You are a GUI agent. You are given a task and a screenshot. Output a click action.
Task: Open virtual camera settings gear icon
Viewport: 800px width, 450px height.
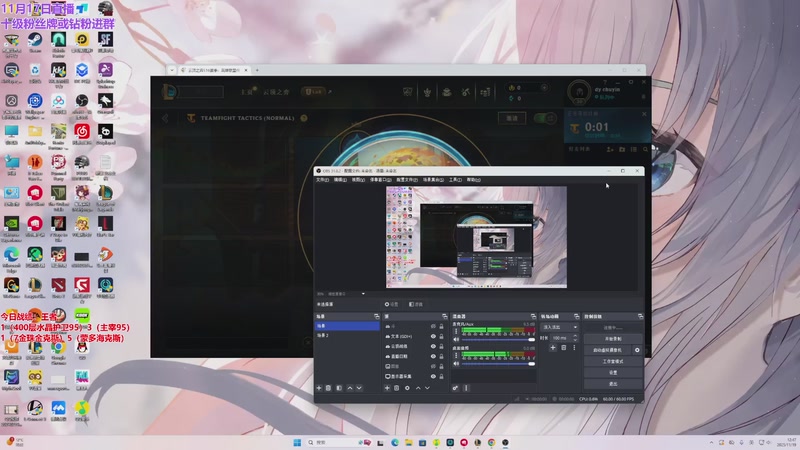[637, 350]
